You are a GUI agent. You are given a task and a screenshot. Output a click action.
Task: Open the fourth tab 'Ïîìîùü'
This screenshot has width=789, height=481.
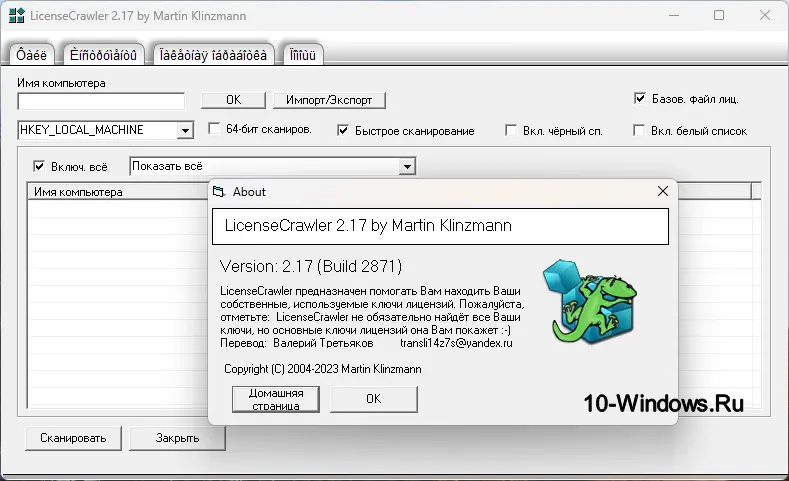[302, 54]
